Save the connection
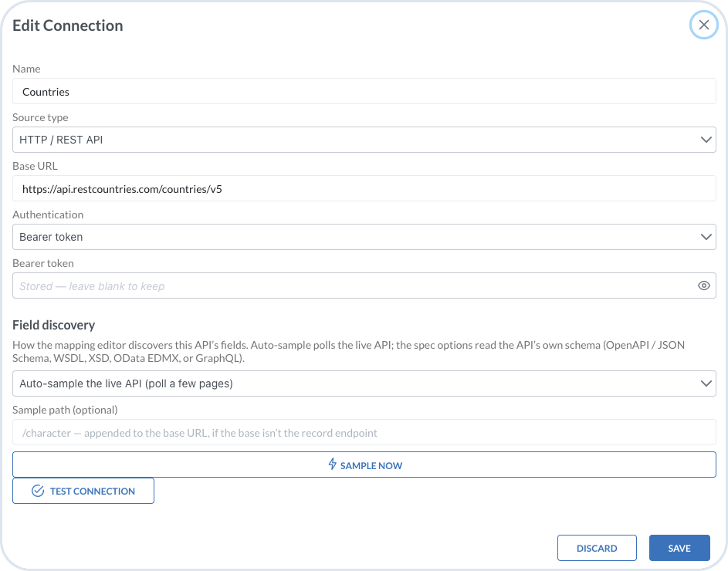Image resolution: width=728 pixels, height=571 pixels. (679, 549)
